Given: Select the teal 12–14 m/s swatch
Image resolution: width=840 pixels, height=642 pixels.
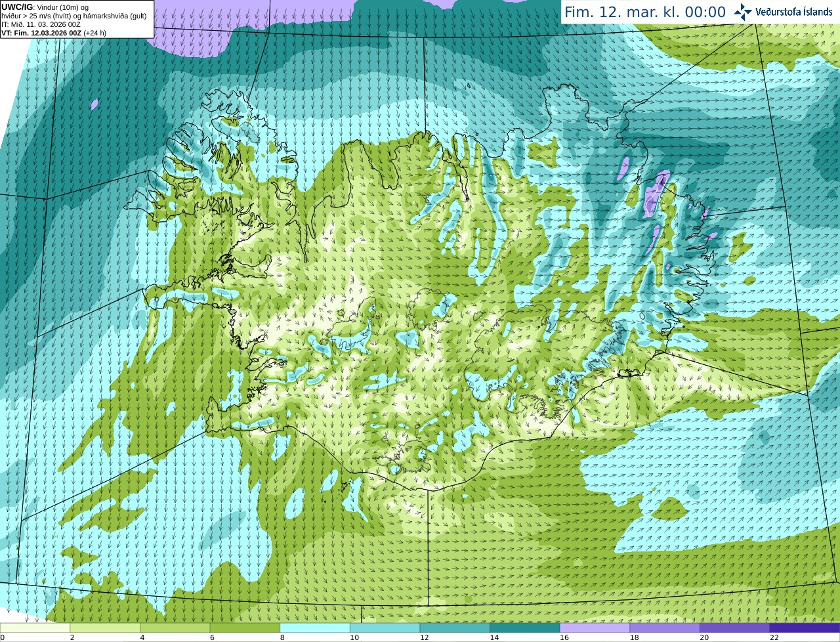Looking at the screenshot, I should pyautogui.click(x=455, y=628).
